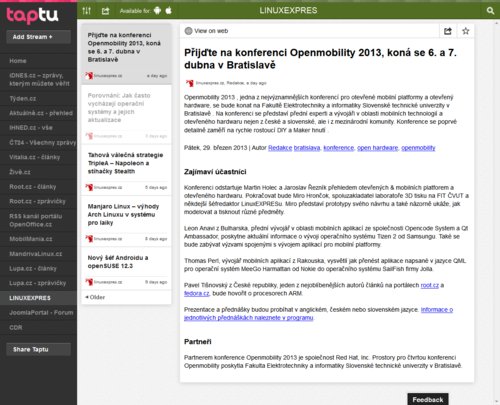Open the Android app icon link
This screenshot has height=405, width=500.
pos(157,11)
